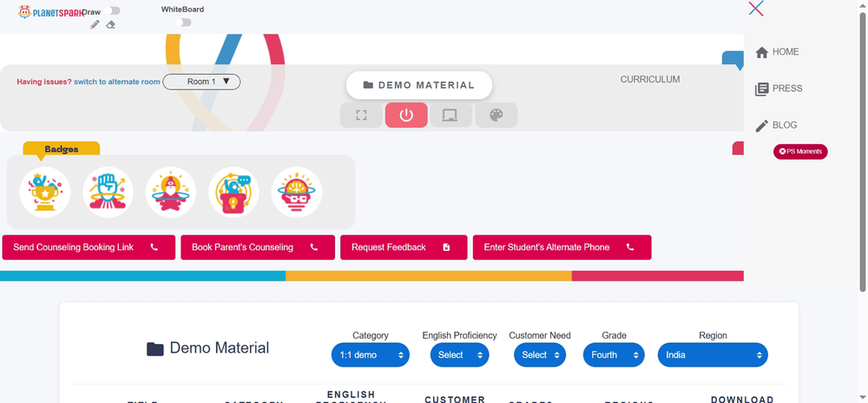Open the Room 1 dropdown
This screenshot has height=403, width=868.
pyautogui.click(x=201, y=82)
